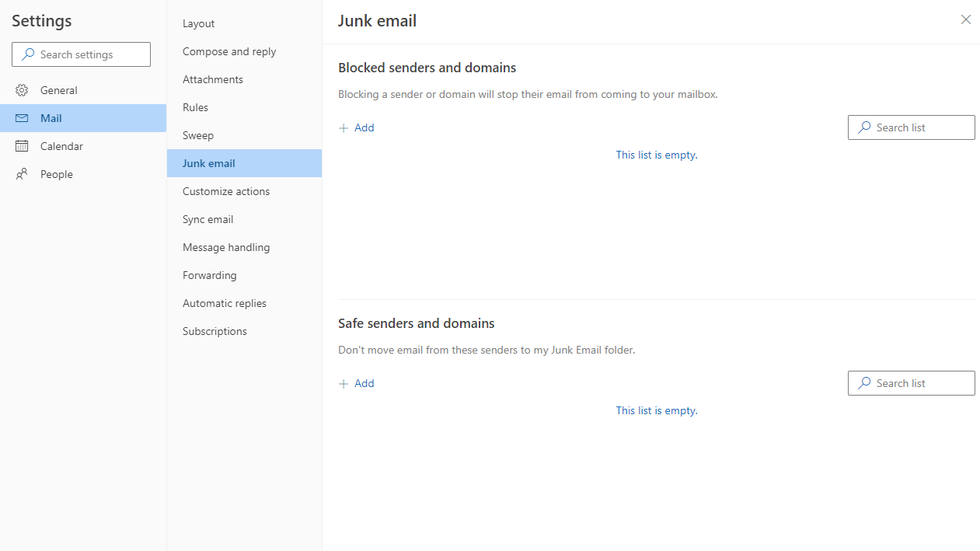Open People settings category

click(83, 174)
